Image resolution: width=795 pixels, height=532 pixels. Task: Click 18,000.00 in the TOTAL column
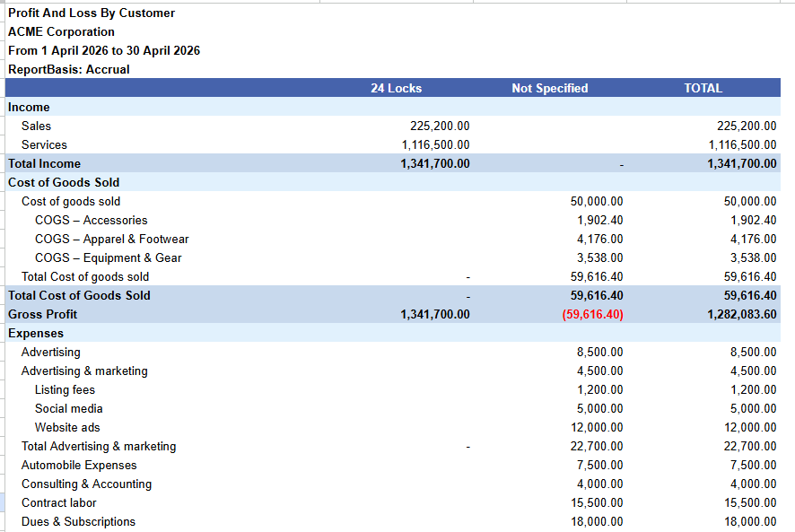750,521
